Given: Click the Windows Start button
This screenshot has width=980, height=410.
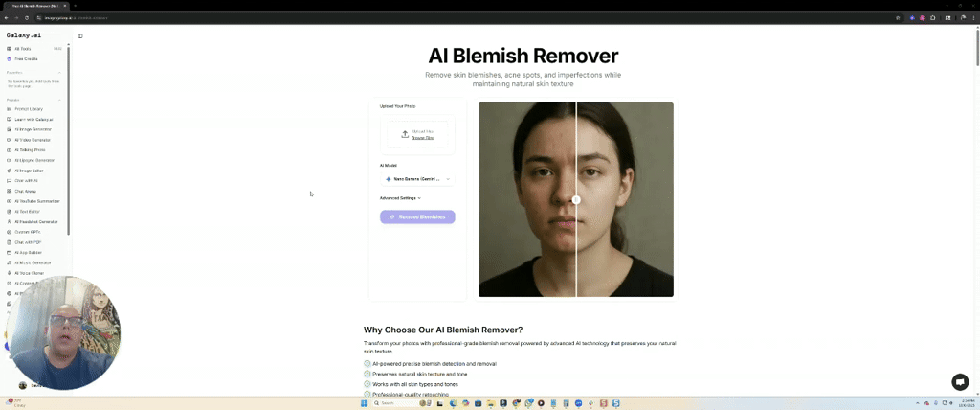Looking at the screenshot, I should (x=364, y=403).
